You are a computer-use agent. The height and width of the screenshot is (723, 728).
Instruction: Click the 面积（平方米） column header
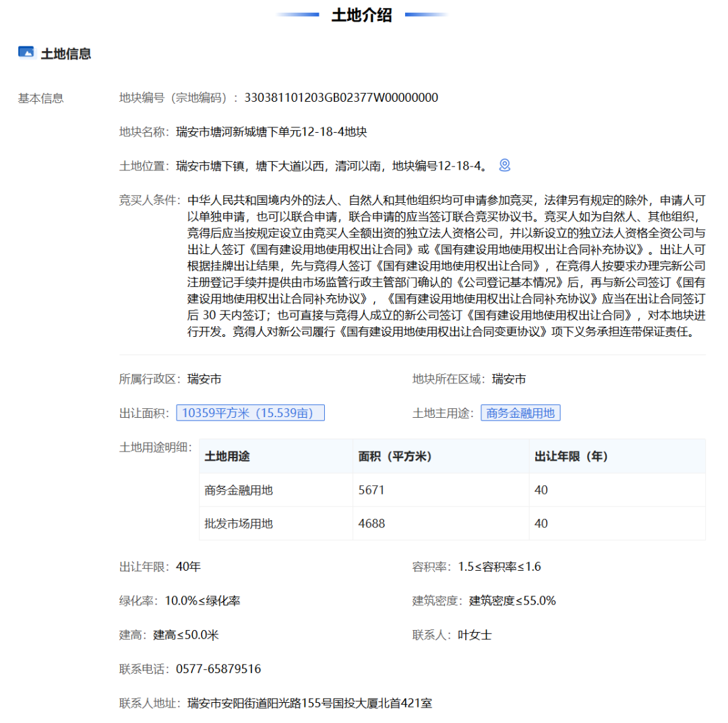click(x=395, y=457)
